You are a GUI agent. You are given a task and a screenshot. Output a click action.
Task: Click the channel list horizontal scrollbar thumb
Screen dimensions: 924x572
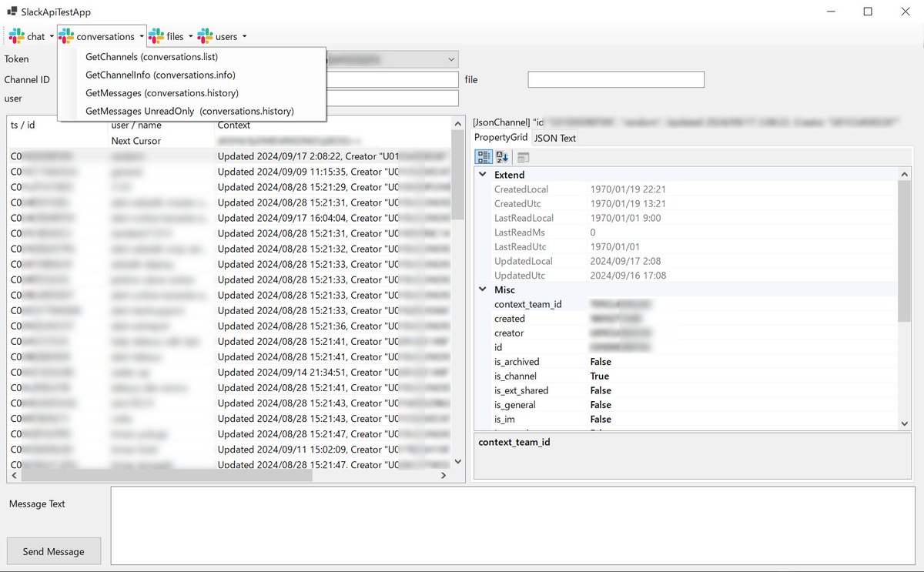pyautogui.click(x=166, y=476)
